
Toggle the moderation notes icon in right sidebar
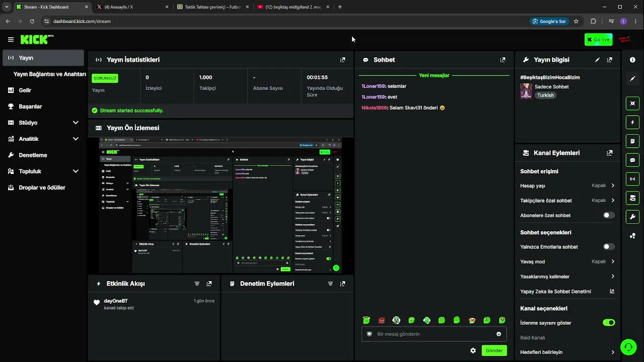(x=632, y=141)
